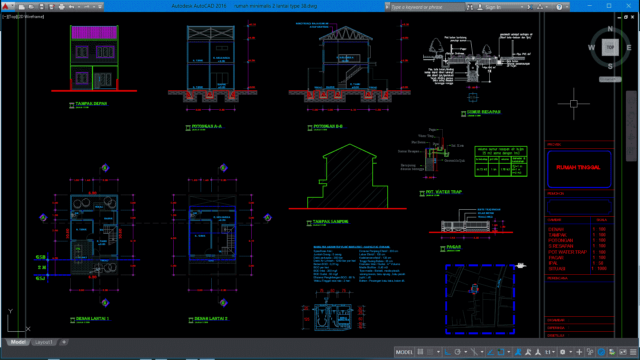Image resolution: width=640 pixels, height=360 pixels.
Task: Click the search binoculars icon
Action: click(x=470, y=7)
